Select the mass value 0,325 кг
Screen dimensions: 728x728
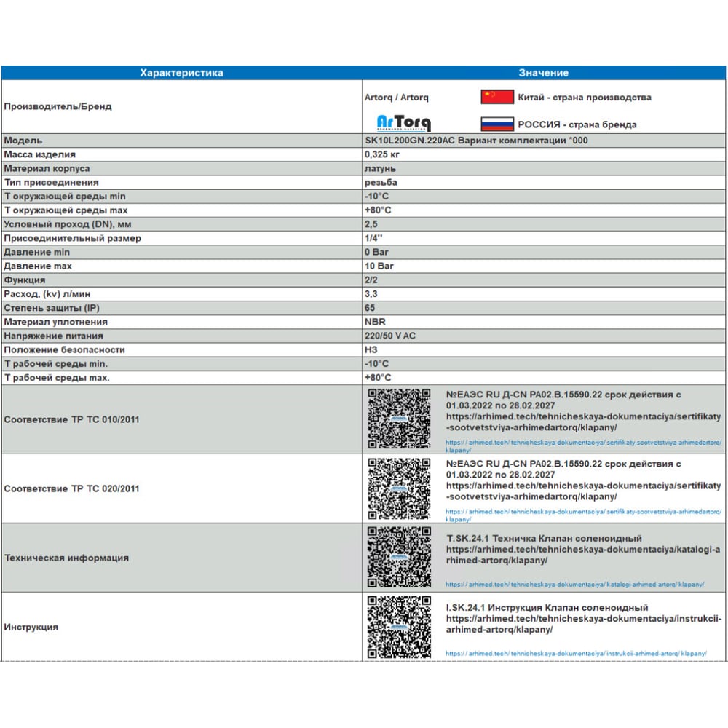(x=382, y=154)
